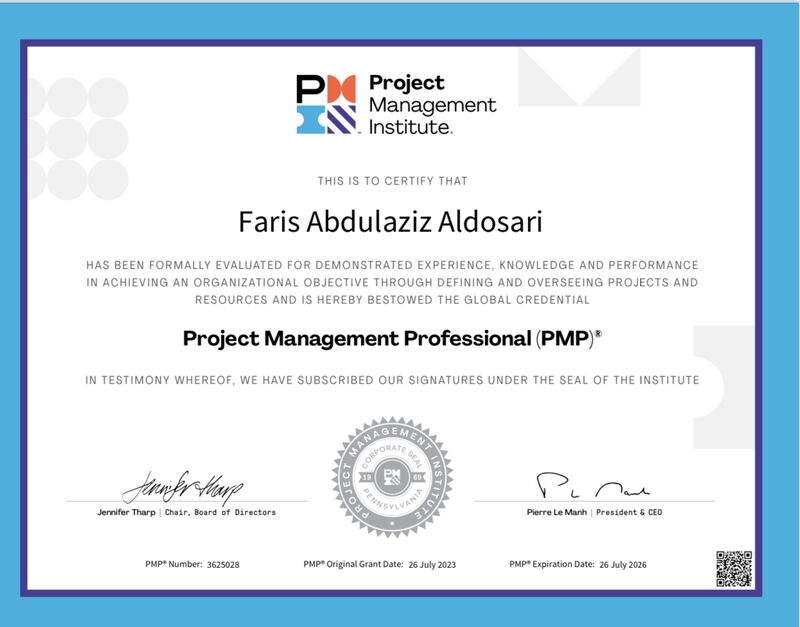Click the expiration date "26 July 2026"
The image size is (800, 627).
point(622,565)
